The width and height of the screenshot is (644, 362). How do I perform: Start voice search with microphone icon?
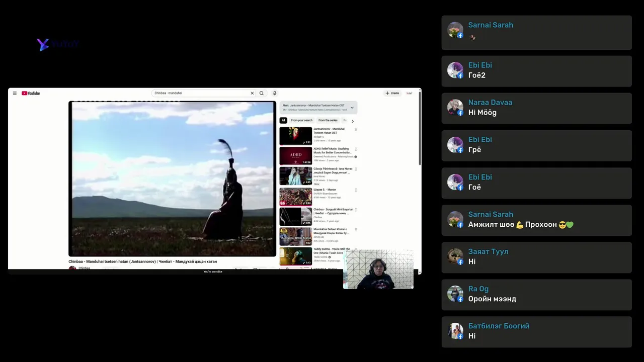click(275, 93)
